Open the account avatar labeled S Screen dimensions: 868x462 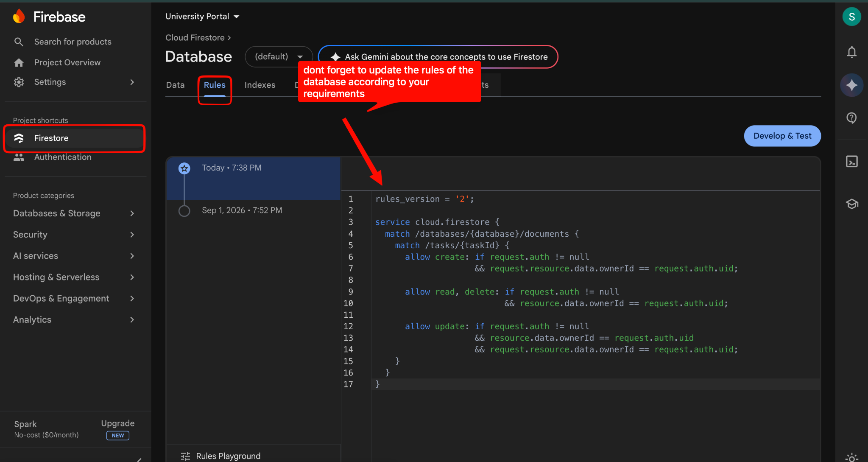tap(851, 17)
